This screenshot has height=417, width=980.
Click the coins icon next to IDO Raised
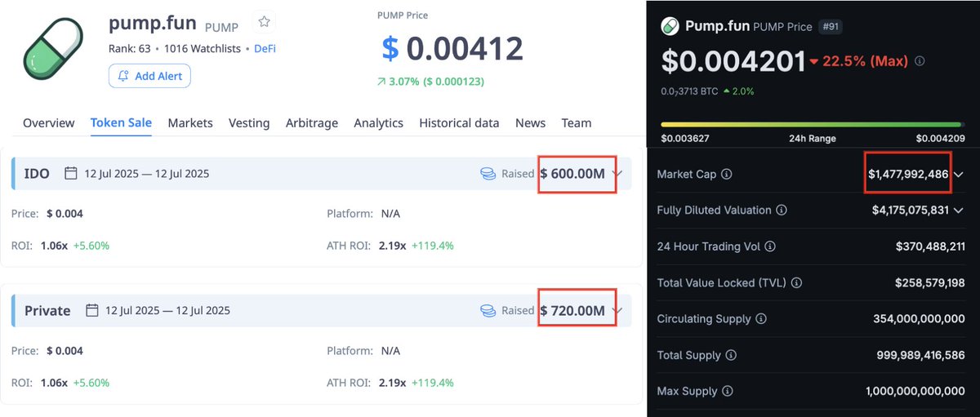click(488, 174)
